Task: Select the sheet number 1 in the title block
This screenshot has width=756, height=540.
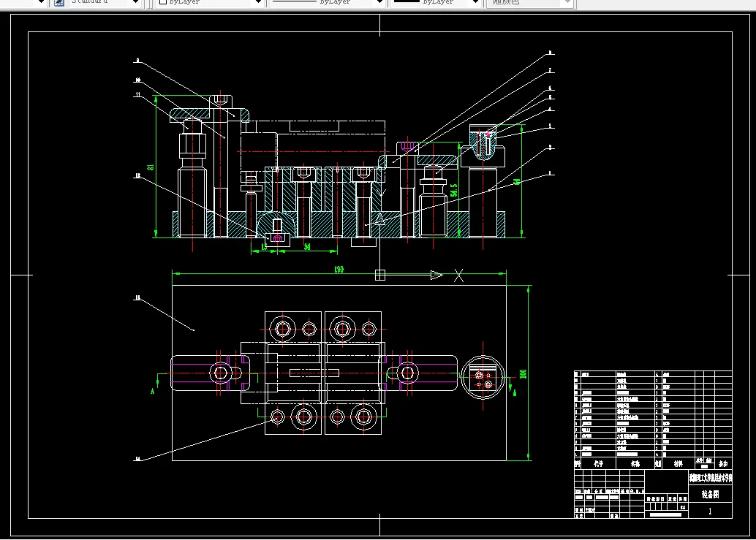Action: click(710, 511)
